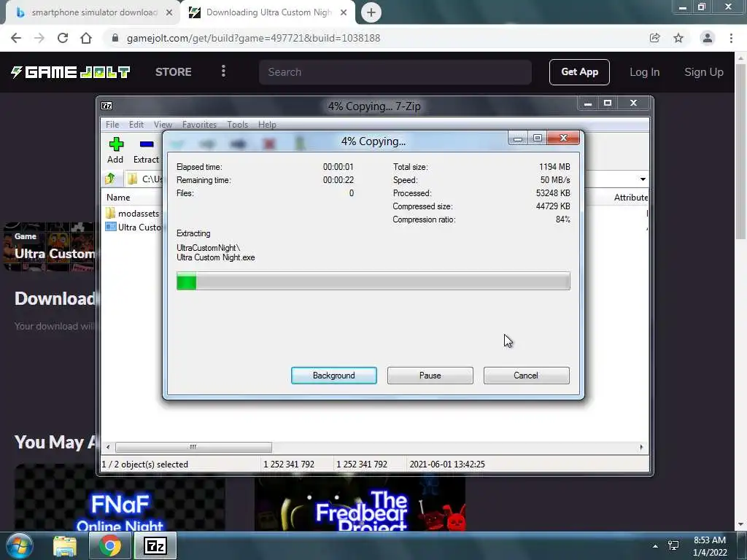Open the Chrome home page
Image resolution: width=747 pixels, height=560 pixels.
(x=86, y=38)
